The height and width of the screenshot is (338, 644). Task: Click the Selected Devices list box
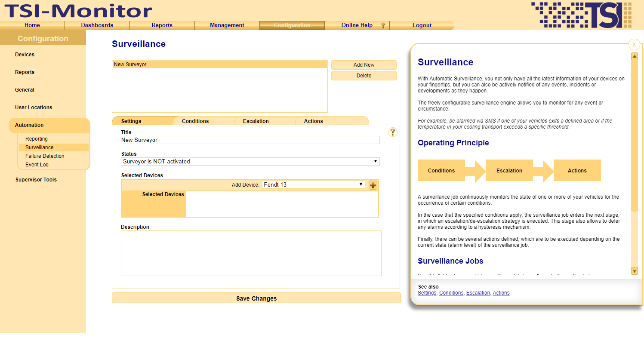[282, 204]
